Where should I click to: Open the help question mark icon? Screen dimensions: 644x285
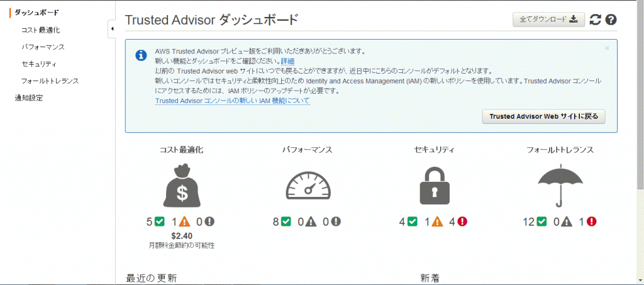tap(611, 20)
